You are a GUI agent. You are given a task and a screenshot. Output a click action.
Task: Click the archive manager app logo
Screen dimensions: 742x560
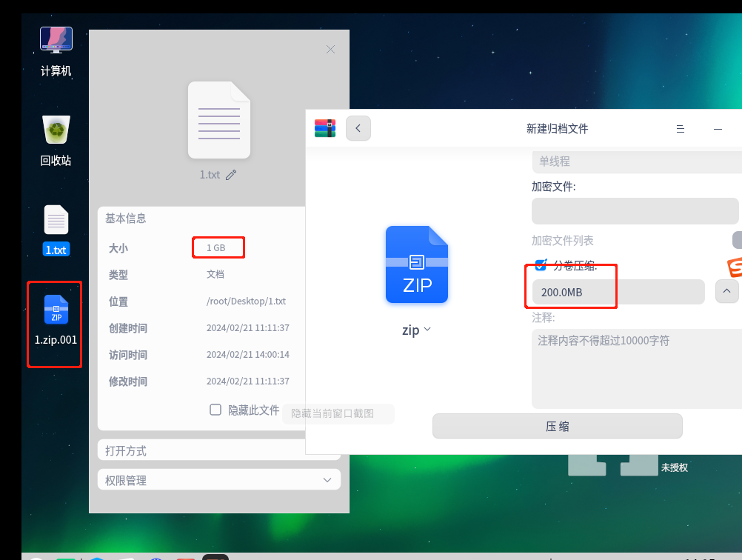click(x=325, y=128)
